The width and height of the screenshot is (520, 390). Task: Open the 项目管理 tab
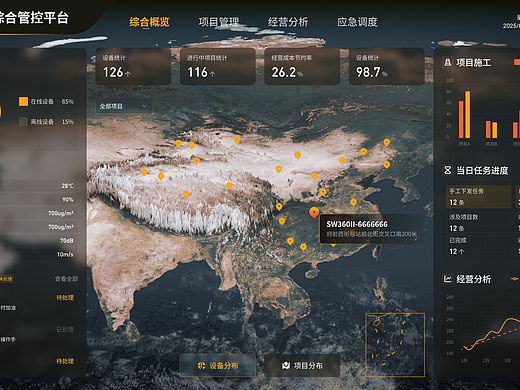[x=219, y=22]
